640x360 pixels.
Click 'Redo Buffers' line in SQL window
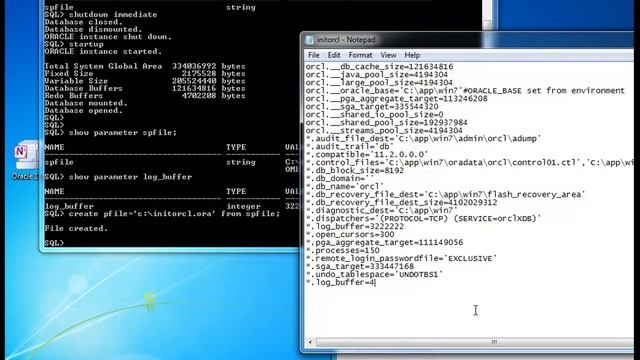pyautogui.click(x=144, y=96)
